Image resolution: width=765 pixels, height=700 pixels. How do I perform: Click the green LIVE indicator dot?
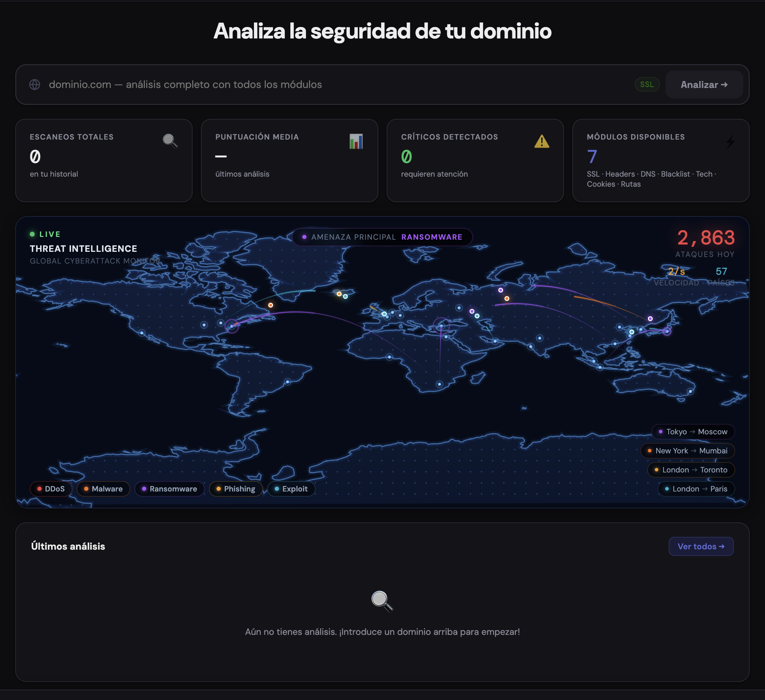(x=32, y=234)
